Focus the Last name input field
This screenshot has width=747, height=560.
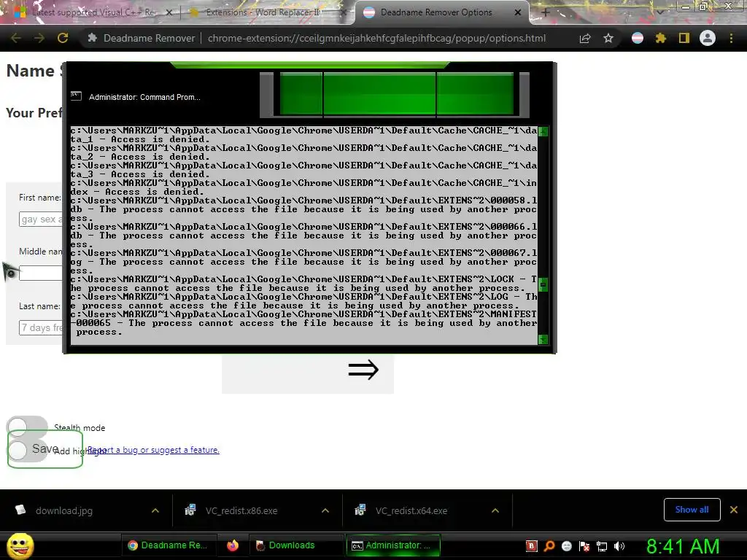(41, 327)
